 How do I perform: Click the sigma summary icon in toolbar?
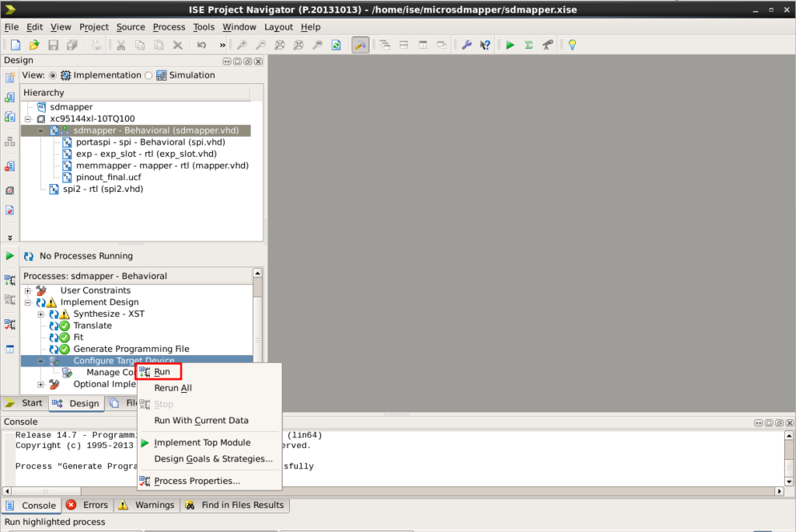pos(529,45)
